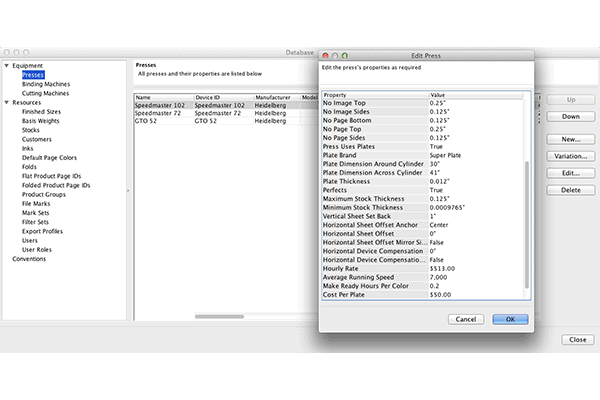
Task: Select Finished Sizes under Resources
Action: (x=41, y=112)
